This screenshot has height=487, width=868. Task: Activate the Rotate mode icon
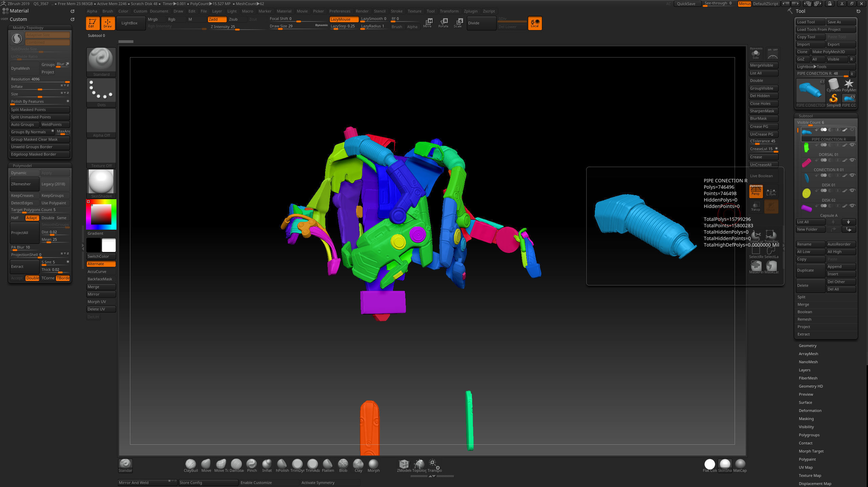click(x=443, y=23)
